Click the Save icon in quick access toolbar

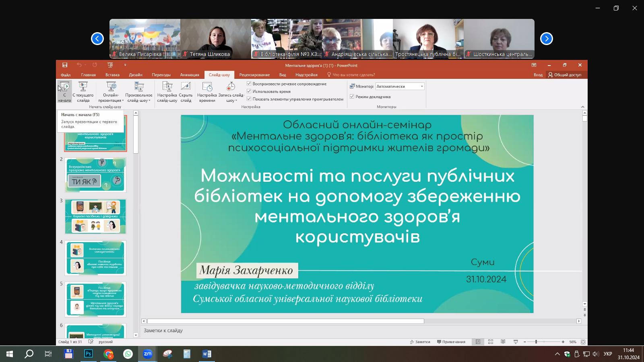click(65, 65)
